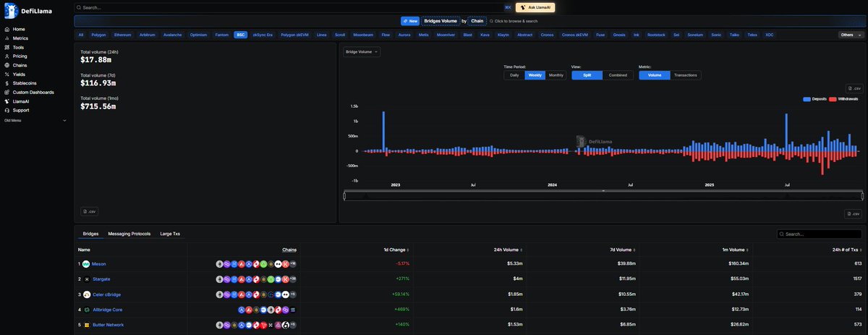Viewport: 868px width, 335px height.
Task: Click the chart time range slider bar
Action: coord(603,195)
